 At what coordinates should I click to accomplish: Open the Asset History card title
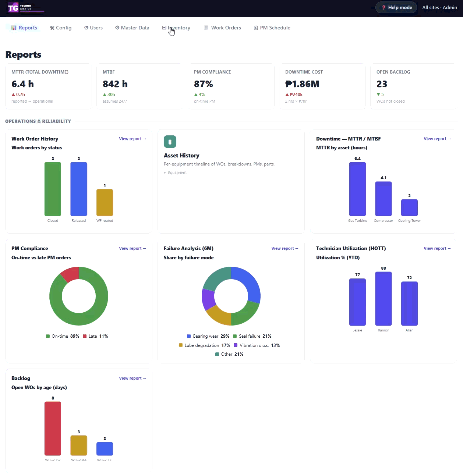coord(181,156)
